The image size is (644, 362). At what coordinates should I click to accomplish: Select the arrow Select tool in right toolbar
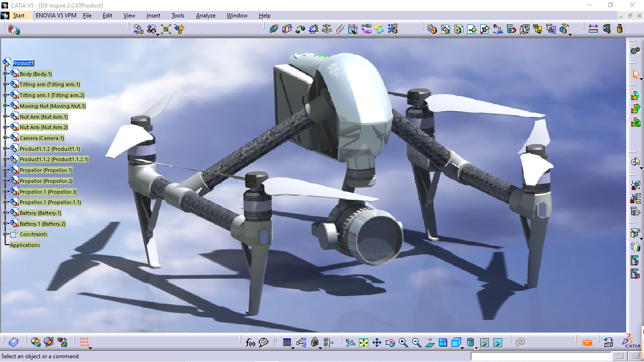click(x=636, y=74)
